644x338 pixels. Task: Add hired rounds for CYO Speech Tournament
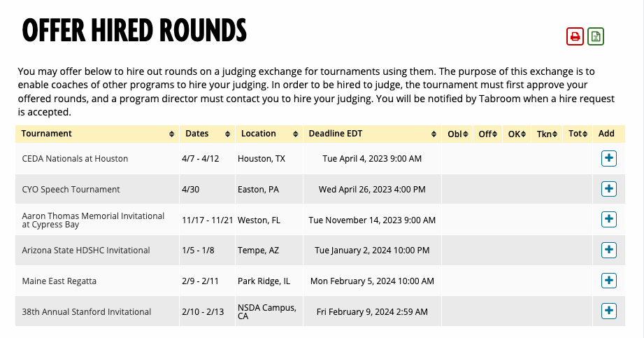point(608,189)
